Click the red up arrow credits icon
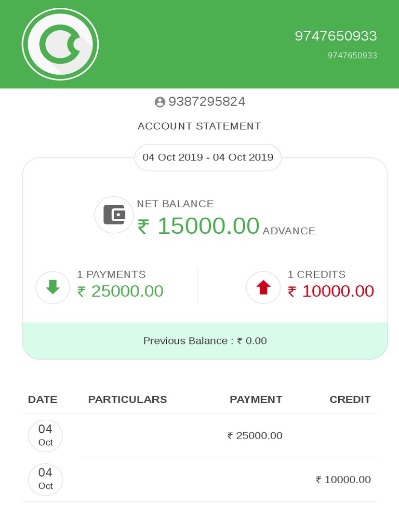399x532 pixels. 263,287
